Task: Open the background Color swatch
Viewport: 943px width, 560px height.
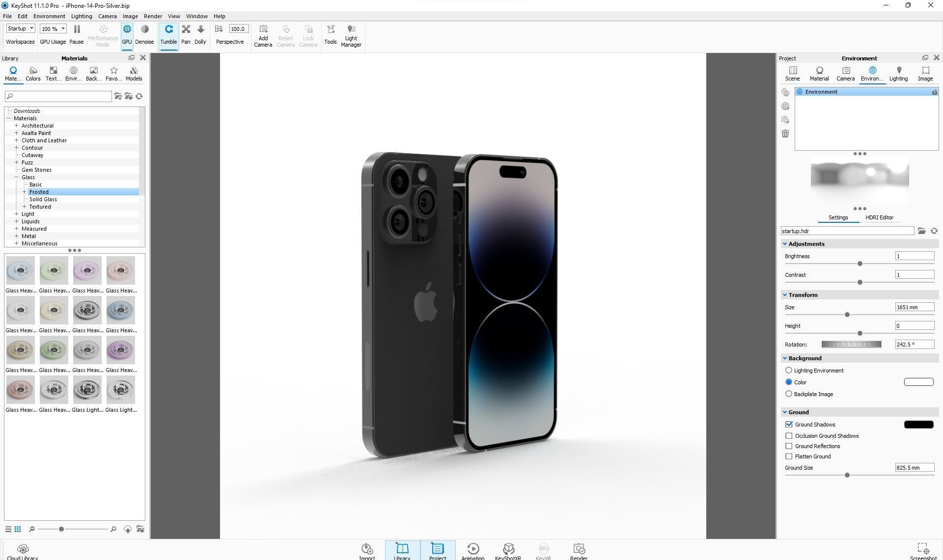Action: coord(918,382)
